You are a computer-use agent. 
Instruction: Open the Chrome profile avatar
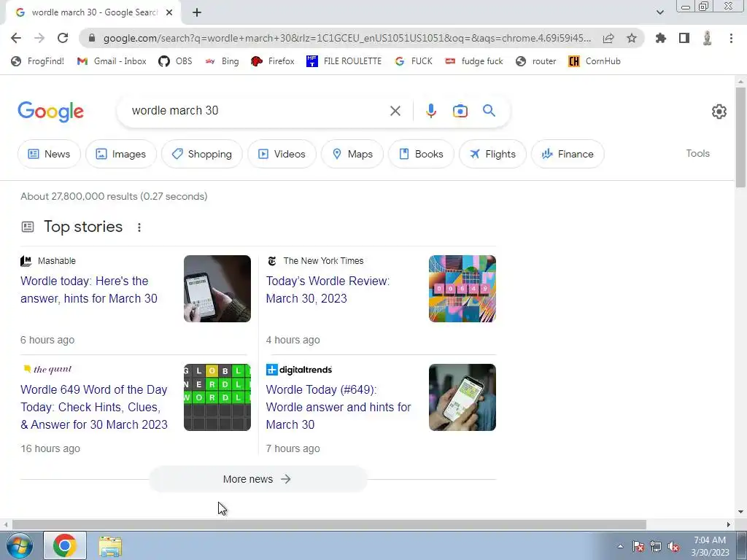[708, 38]
